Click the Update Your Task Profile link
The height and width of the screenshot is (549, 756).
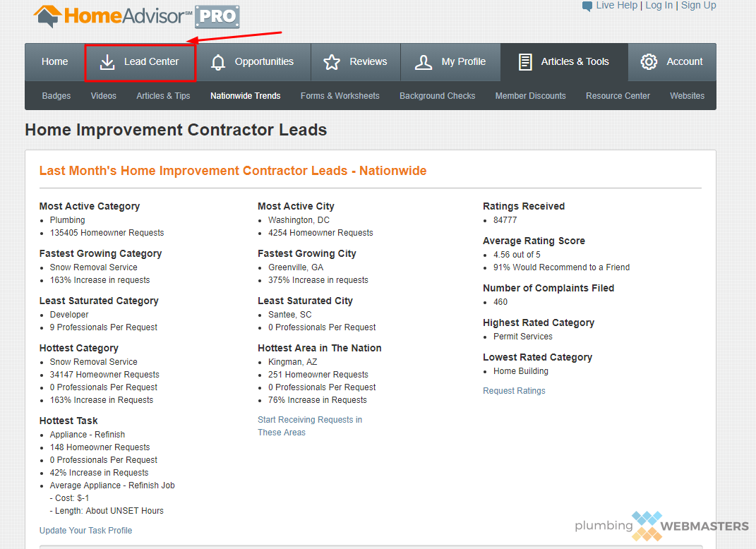tap(86, 530)
